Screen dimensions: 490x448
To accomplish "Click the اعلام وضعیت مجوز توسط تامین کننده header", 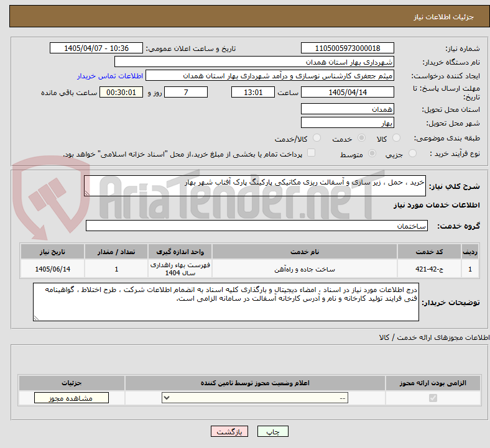I will (255, 383).
